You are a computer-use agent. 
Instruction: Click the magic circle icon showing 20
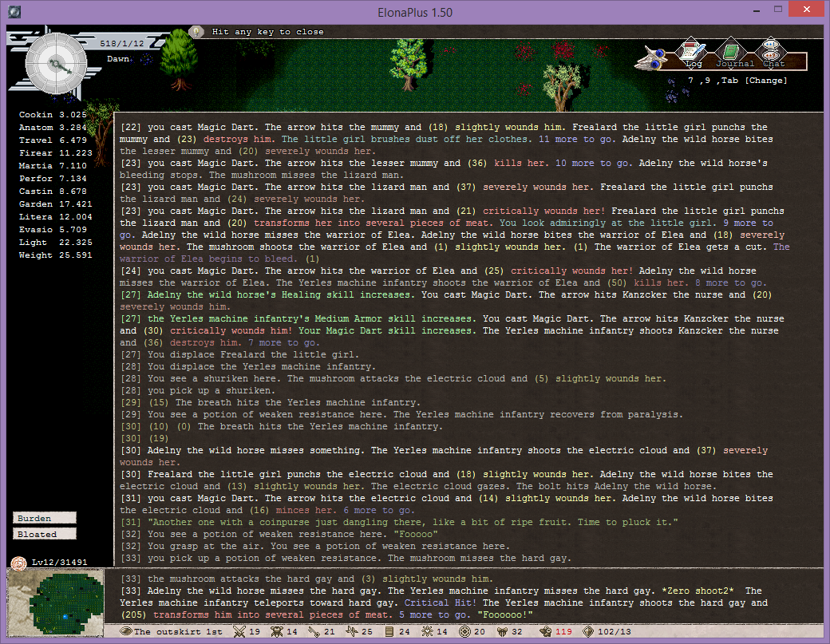click(464, 631)
